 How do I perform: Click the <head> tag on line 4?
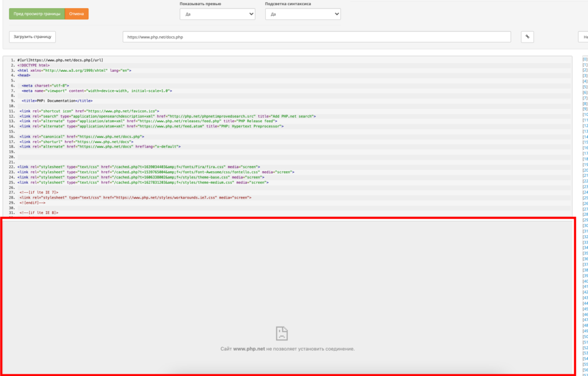point(24,75)
